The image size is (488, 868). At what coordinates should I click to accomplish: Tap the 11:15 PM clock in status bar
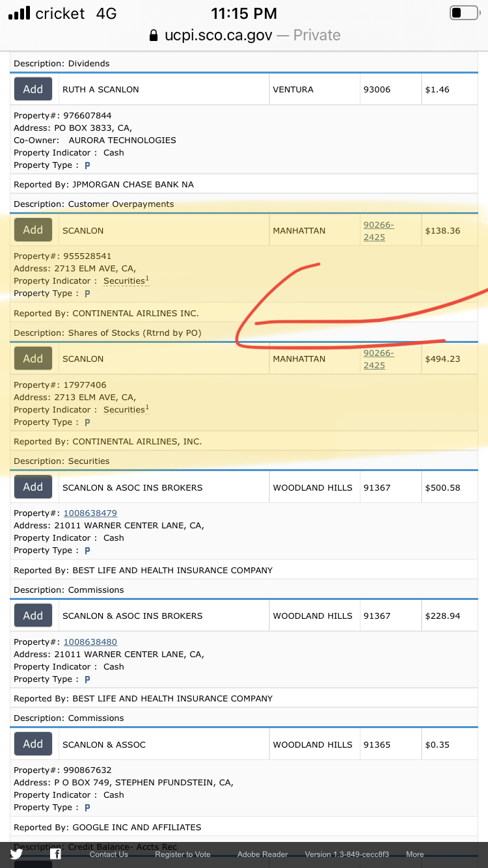(244, 13)
